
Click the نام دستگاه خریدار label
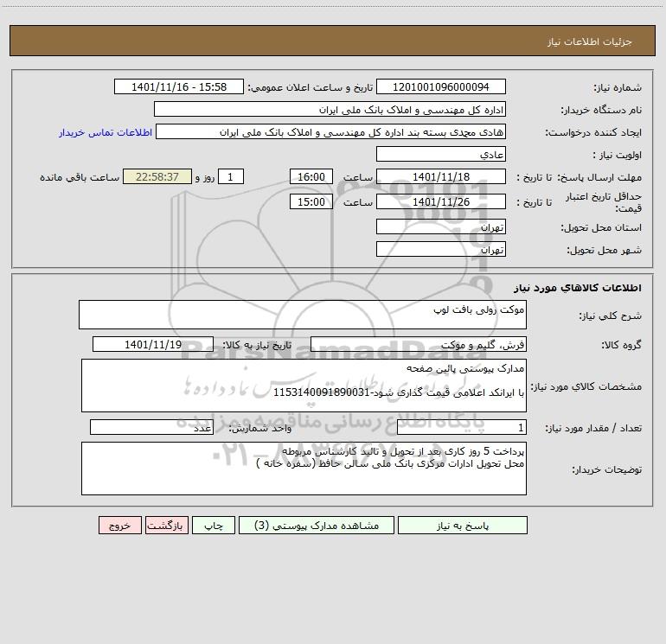click(x=601, y=110)
